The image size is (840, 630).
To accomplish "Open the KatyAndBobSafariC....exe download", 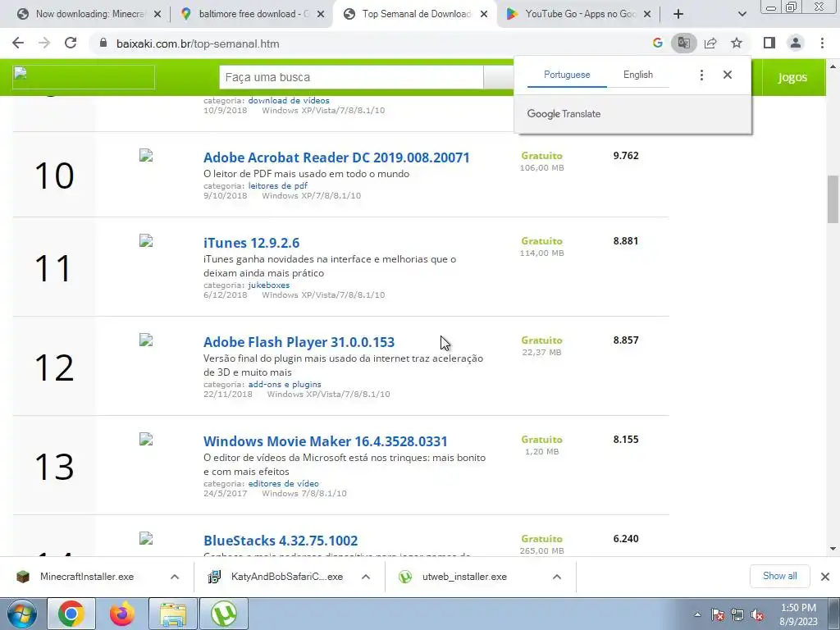I will click(x=286, y=577).
